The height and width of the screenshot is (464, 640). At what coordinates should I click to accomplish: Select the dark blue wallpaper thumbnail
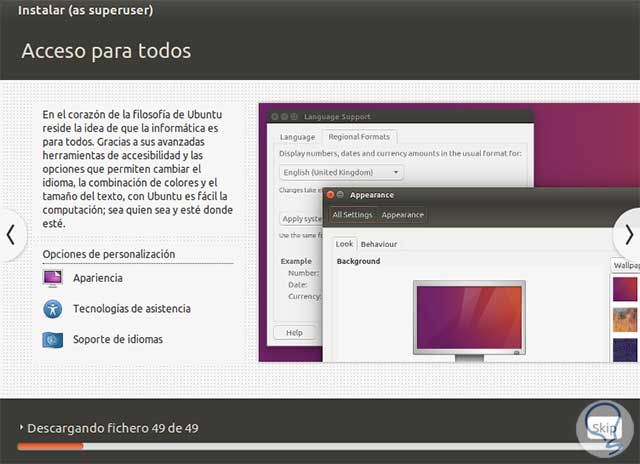pyautogui.click(x=625, y=350)
